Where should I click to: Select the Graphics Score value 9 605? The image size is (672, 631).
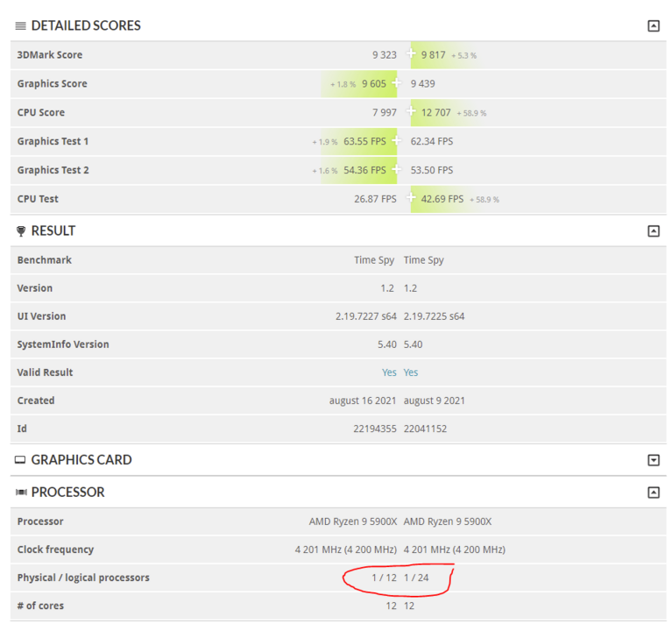coord(374,83)
